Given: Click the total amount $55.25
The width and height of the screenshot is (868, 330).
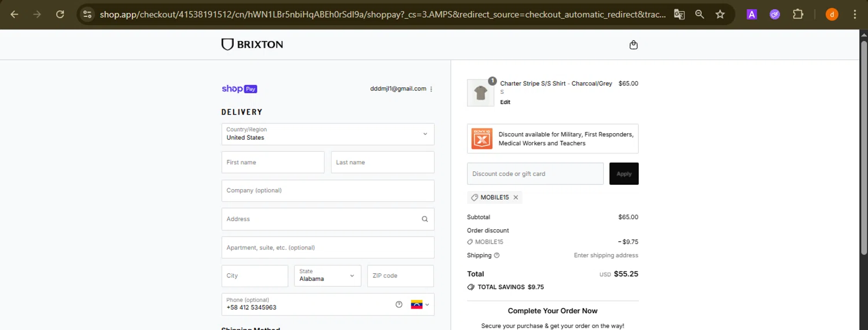Looking at the screenshot, I should 626,274.
